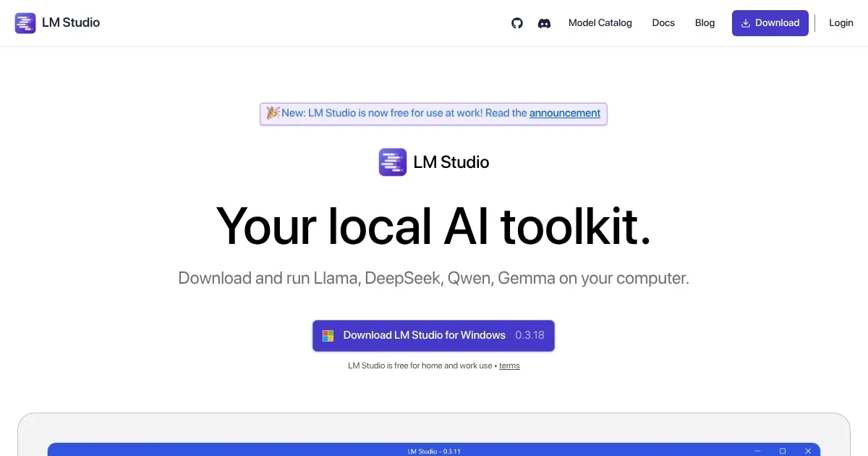Screen dimensions: 868x456
Task: Join the LM Studio Discord server
Action: pyautogui.click(x=544, y=23)
